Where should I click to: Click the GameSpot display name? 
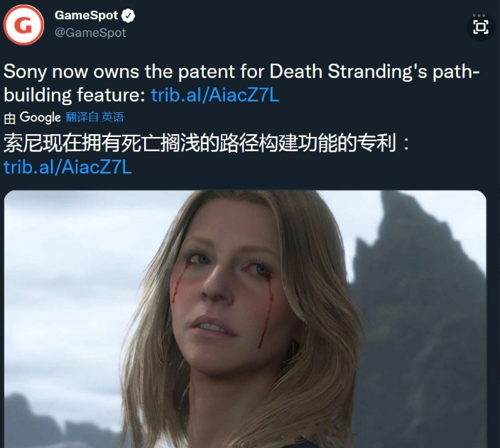coord(87,15)
